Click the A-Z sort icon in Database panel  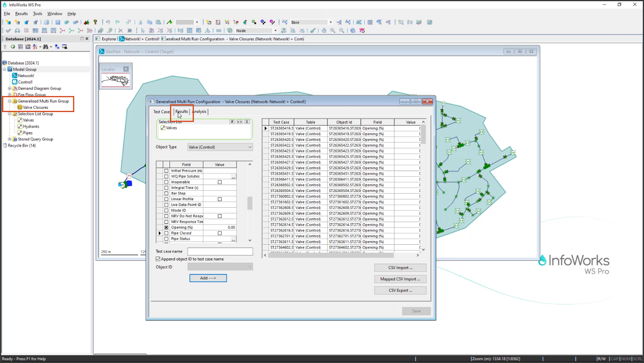[x=35, y=47]
